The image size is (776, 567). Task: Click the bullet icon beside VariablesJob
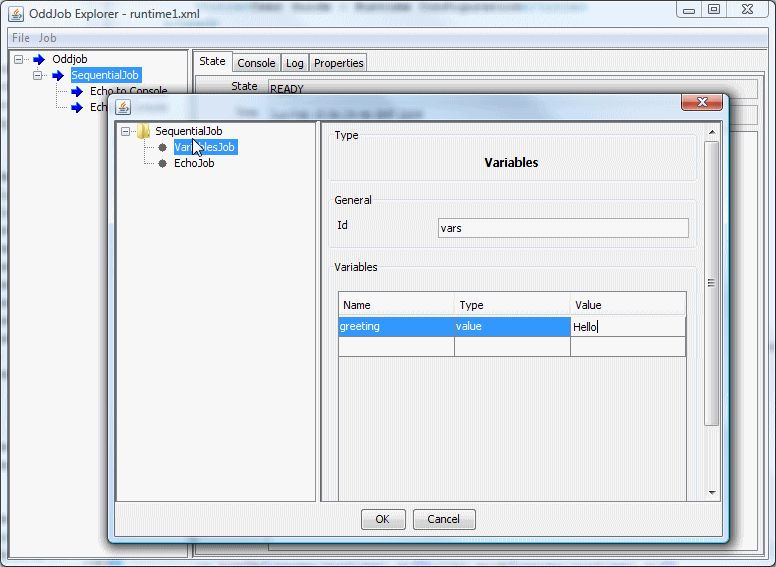click(162, 147)
